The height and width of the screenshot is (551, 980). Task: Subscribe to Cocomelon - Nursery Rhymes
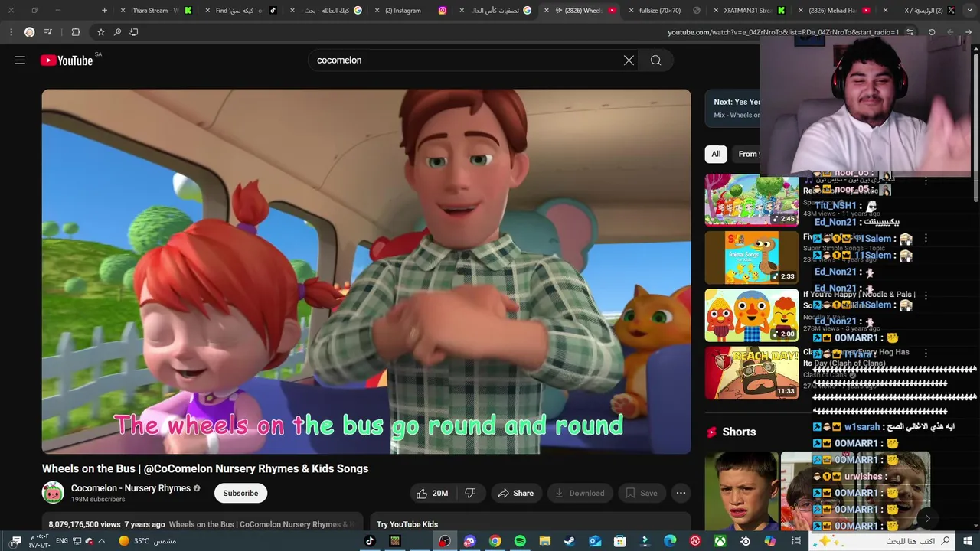pyautogui.click(x=240, y=493)
